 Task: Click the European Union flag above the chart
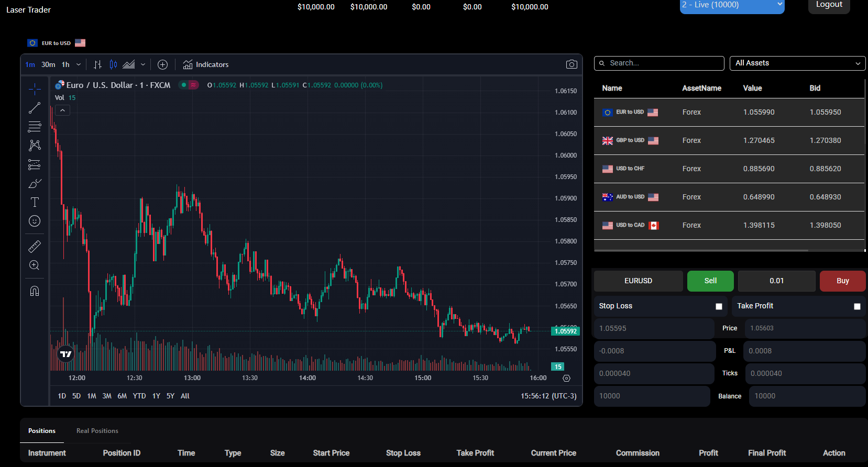(32, 43)
